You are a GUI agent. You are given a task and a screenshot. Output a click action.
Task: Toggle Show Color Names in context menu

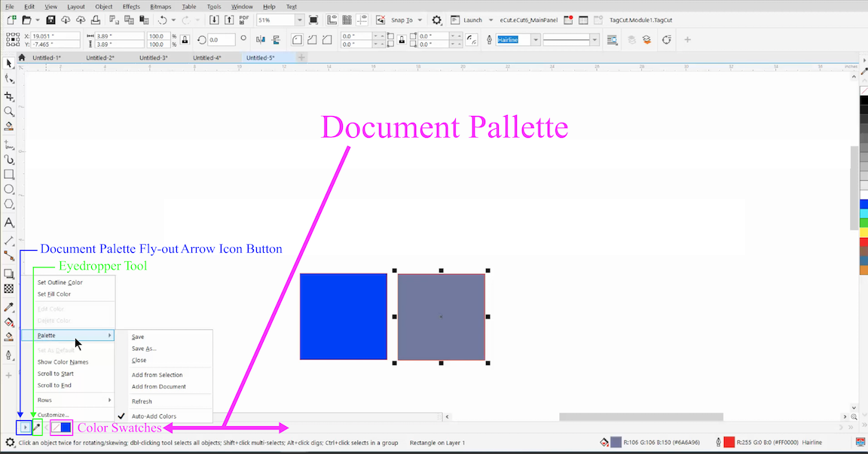coord(63,362)
